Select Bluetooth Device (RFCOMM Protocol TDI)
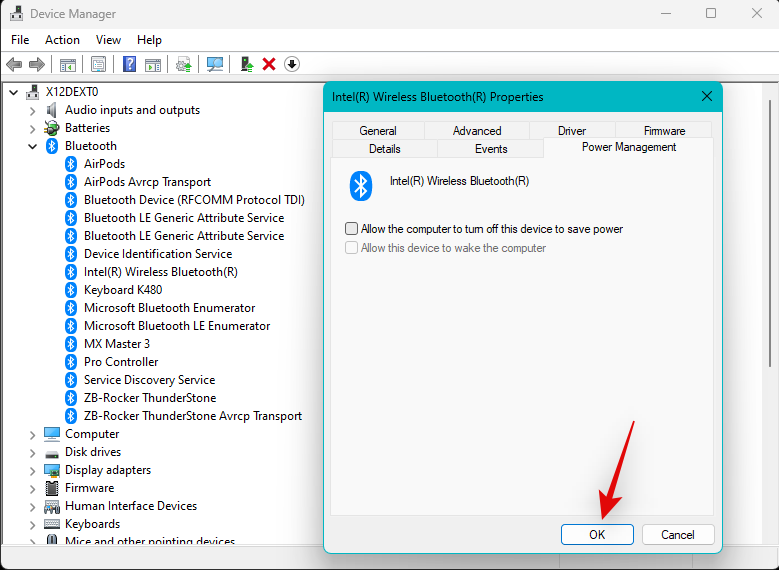The image size is (779, 570). (x=194, y=200)
